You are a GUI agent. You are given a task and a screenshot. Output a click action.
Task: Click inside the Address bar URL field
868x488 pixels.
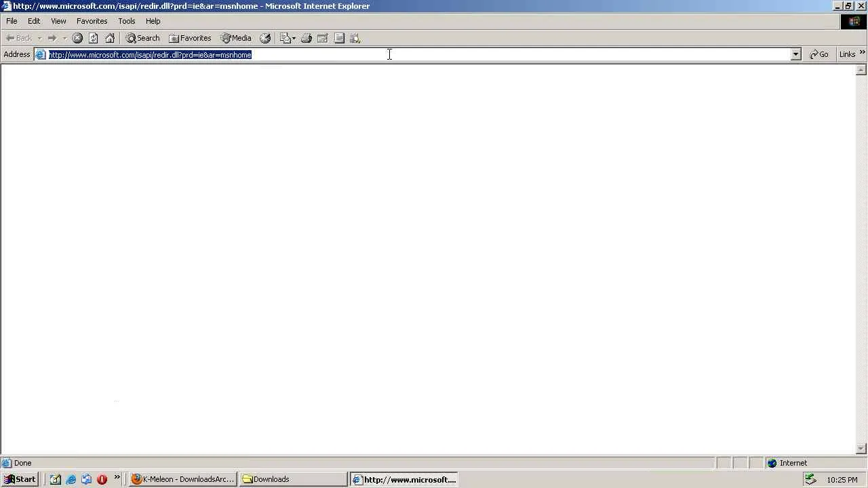pos(419,54)
